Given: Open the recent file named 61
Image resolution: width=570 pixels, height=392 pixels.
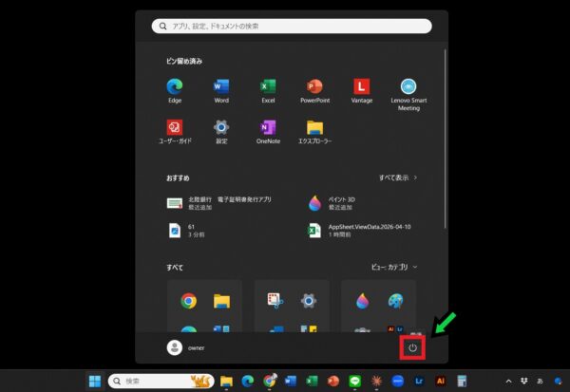Looking at the screenshot, I should point(186,231).
